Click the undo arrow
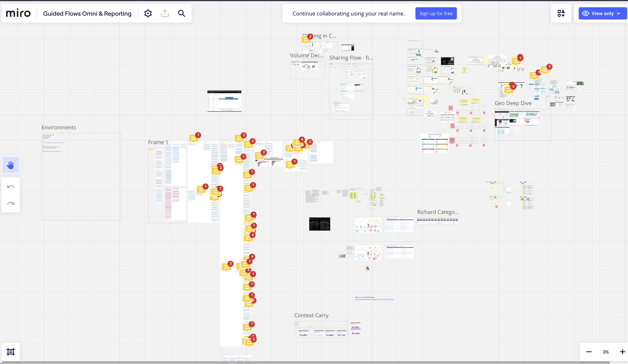This screenshot has width=628, height=364. click(11, 187)
